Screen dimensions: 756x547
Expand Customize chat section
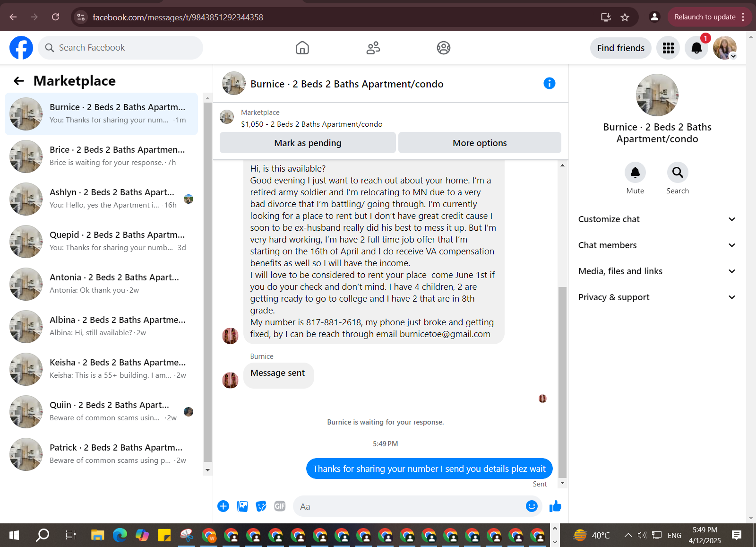tap(657, 219)
